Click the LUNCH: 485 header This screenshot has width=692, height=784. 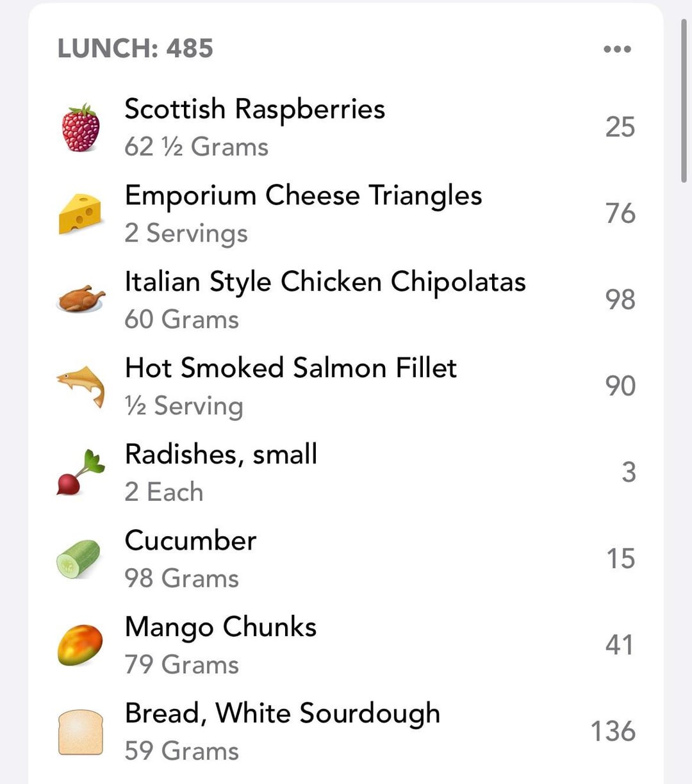click(135, 49)
